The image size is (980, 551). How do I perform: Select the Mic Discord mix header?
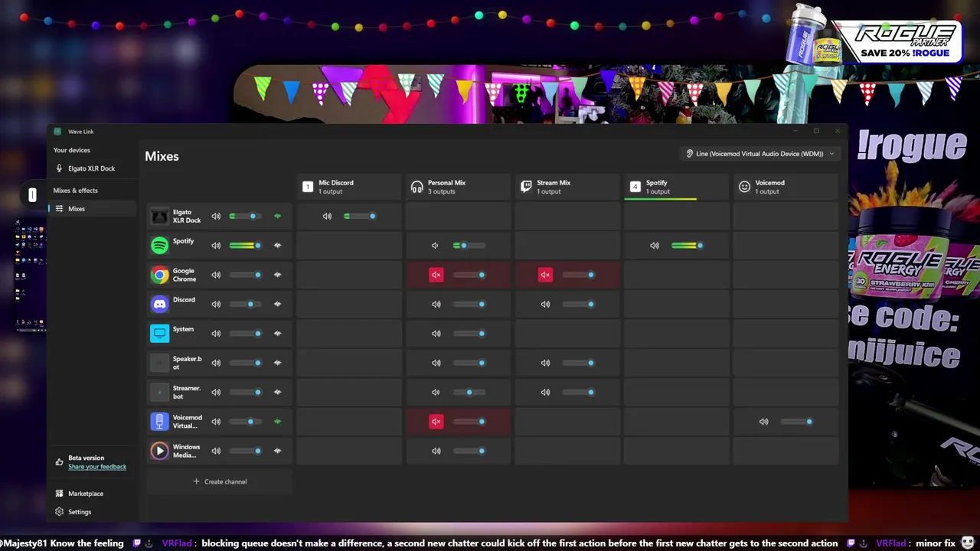(x=349, y=187)
